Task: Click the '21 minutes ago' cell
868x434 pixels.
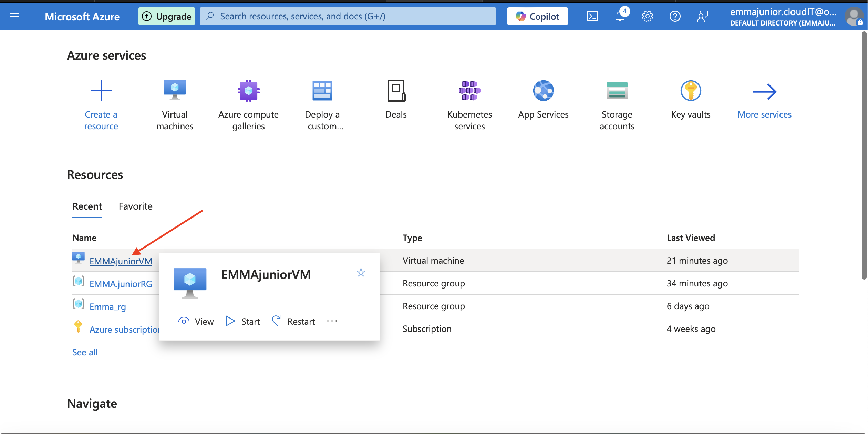Action: point(697,261)
